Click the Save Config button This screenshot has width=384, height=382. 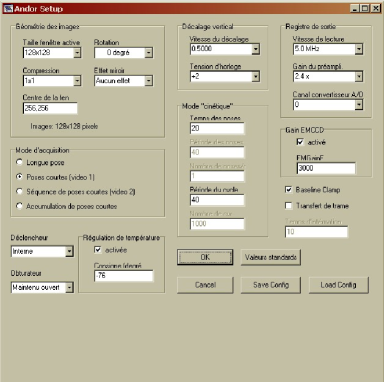tap(271, 285)
